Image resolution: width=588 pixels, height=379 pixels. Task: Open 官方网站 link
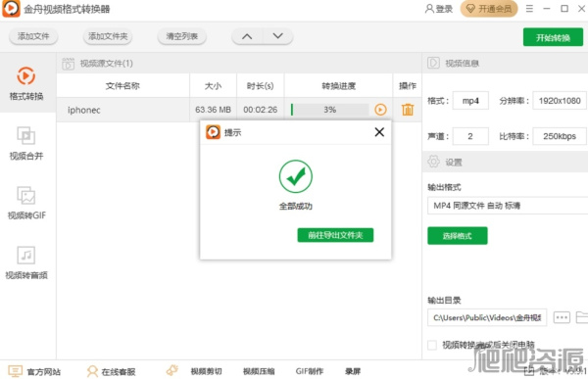43,371
